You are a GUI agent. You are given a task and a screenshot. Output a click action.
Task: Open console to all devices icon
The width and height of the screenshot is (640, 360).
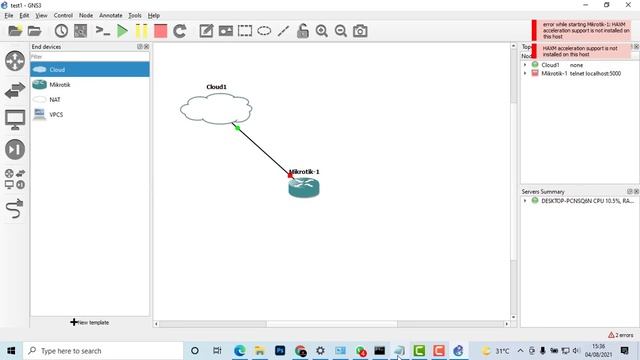pyautogui.click(x=102, y=31)
